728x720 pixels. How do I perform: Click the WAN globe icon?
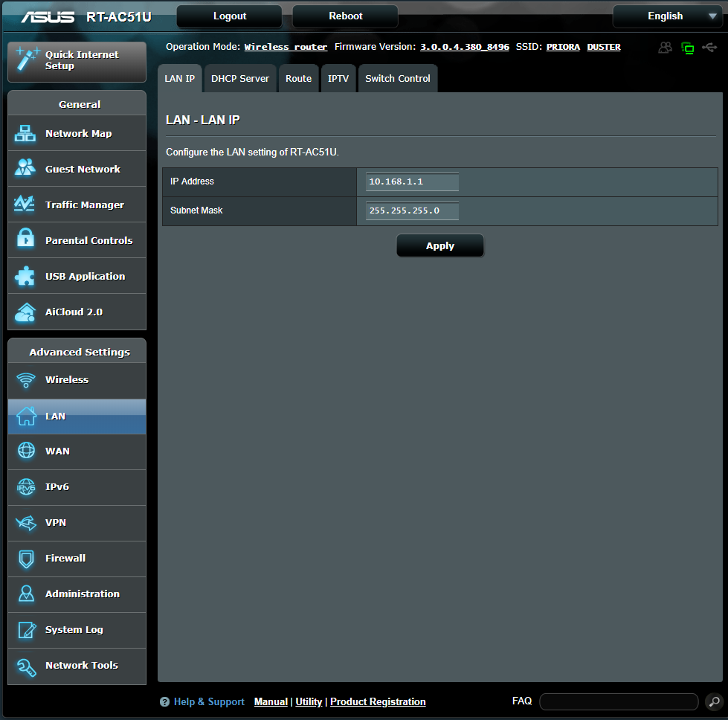27,451
